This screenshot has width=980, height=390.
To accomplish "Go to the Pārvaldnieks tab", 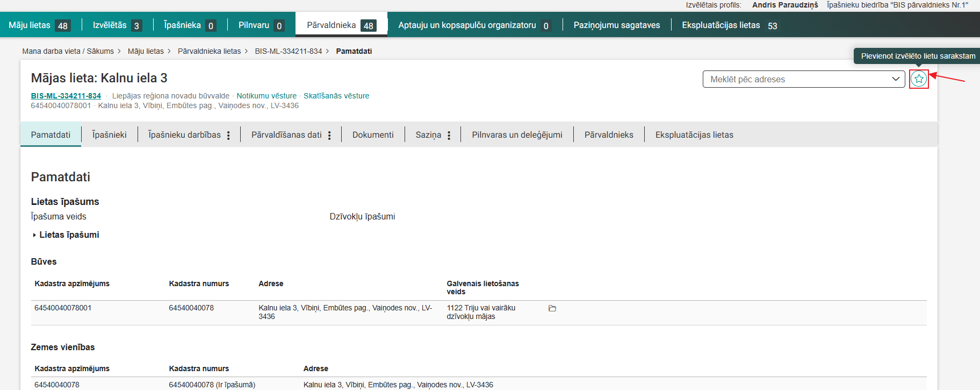I will pos(609,135).
